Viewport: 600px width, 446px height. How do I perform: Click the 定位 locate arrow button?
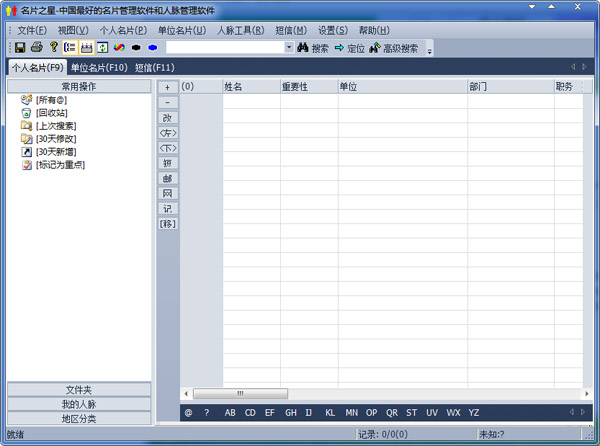tap(349, 48)
